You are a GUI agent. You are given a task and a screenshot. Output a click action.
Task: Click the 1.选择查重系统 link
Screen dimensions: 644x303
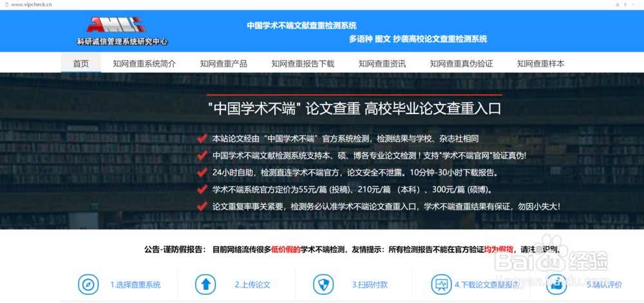point(135,284)
